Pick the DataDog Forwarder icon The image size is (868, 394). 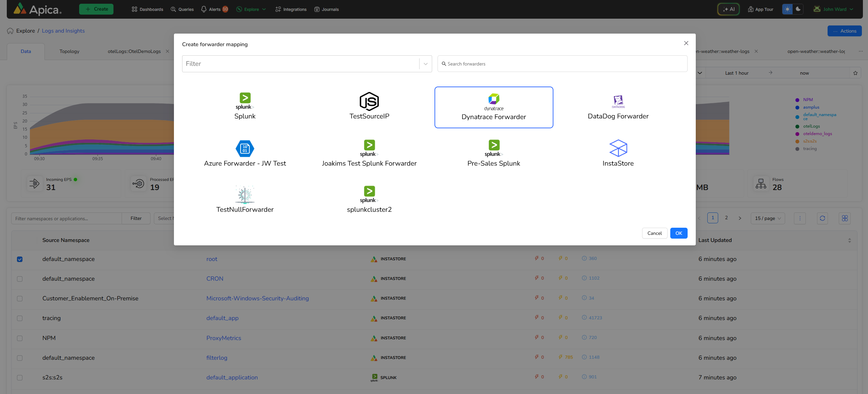point(618,101)
